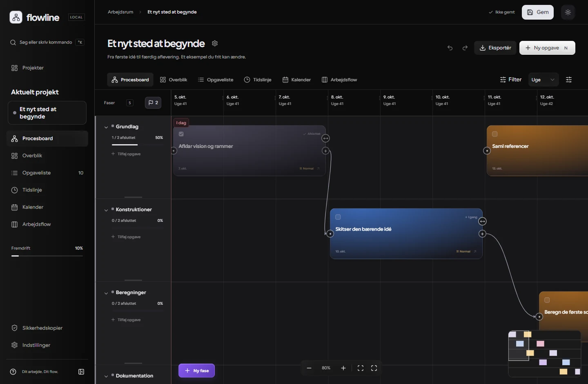The height and width of the screenshot is (384, 588).
Task: Open the Uge timescale dropdown
Action: coord(543,80)
